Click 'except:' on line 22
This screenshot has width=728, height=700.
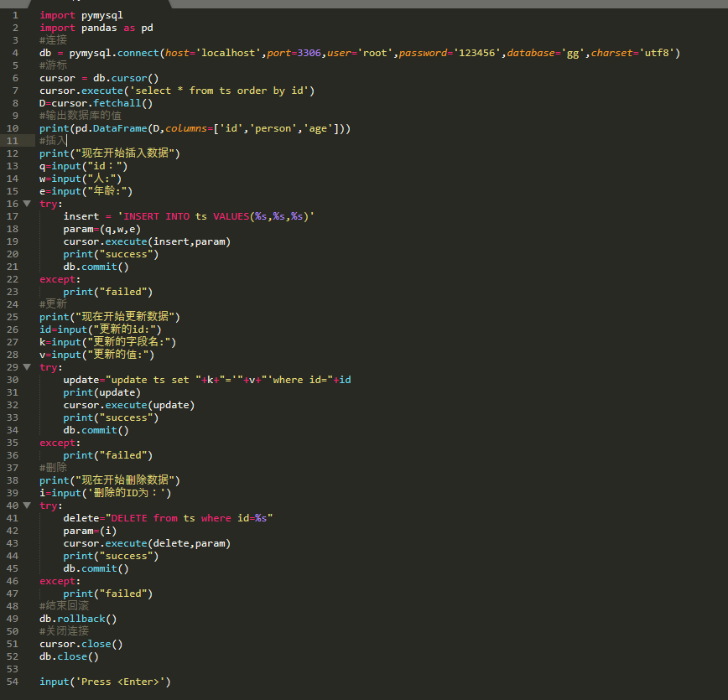pos(60,279)
